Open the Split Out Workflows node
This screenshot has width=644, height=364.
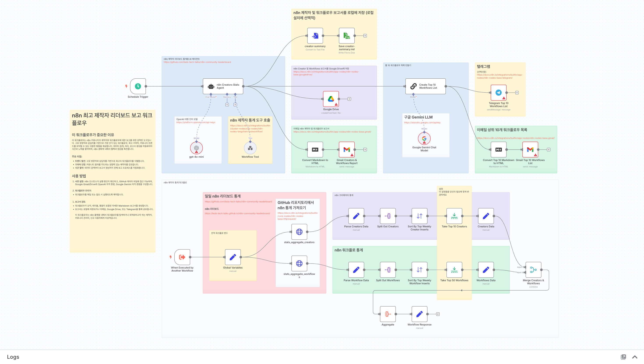point(388,270)
